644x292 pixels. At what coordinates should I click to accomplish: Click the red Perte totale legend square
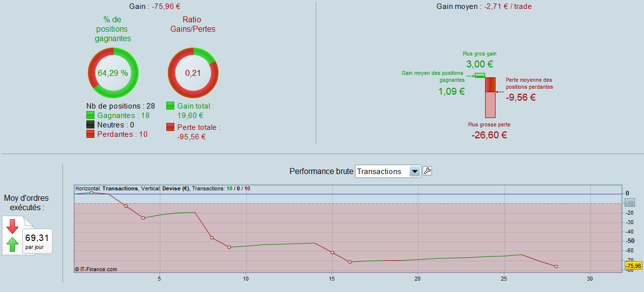[170, 127]
